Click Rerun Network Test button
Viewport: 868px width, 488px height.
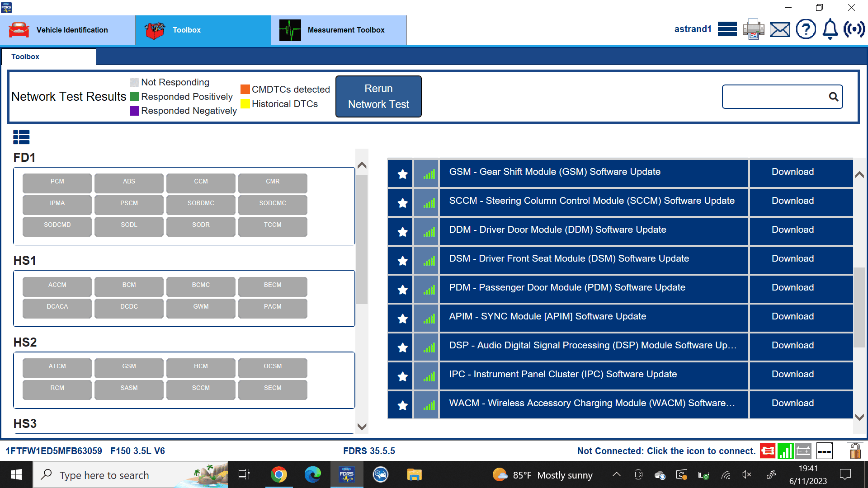coord(378,96)
